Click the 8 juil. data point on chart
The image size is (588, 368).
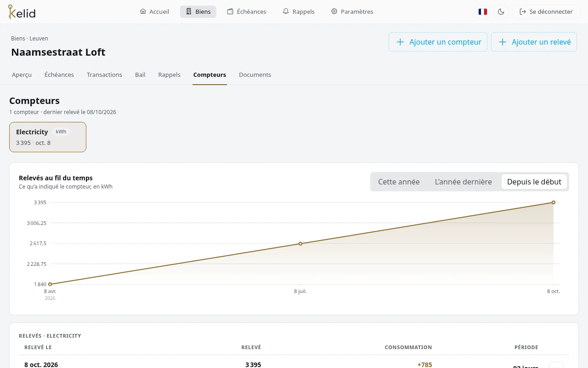(300, 243)
